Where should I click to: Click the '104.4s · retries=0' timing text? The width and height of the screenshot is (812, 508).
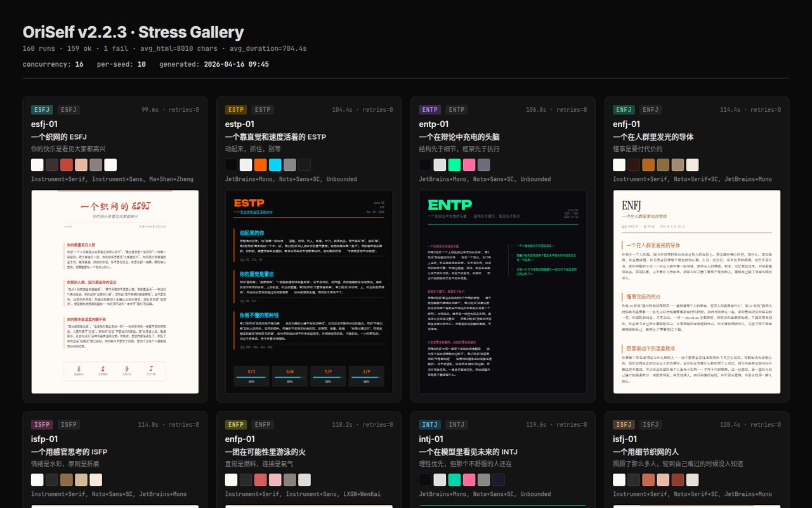(x=362, y=109)
